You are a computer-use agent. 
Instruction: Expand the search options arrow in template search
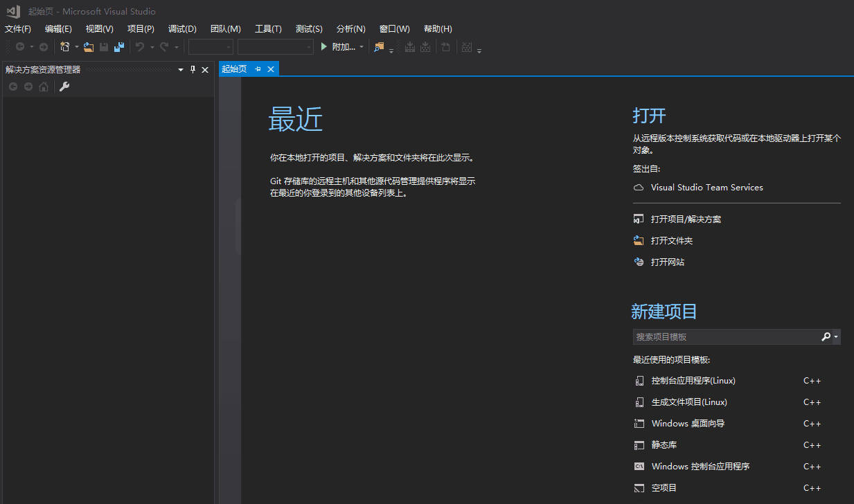(x=836, y=336)
